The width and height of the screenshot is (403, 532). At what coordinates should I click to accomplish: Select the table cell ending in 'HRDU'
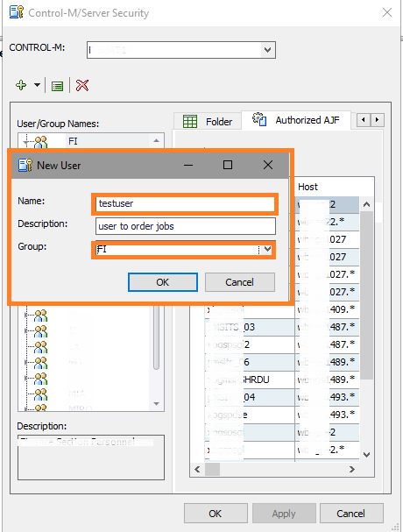(x=250, y=379)
